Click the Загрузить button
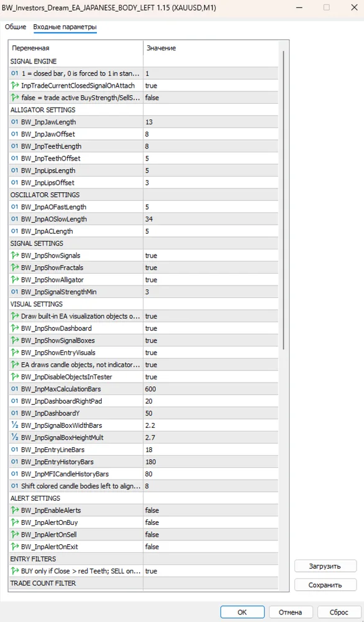 tap(325, 566)
